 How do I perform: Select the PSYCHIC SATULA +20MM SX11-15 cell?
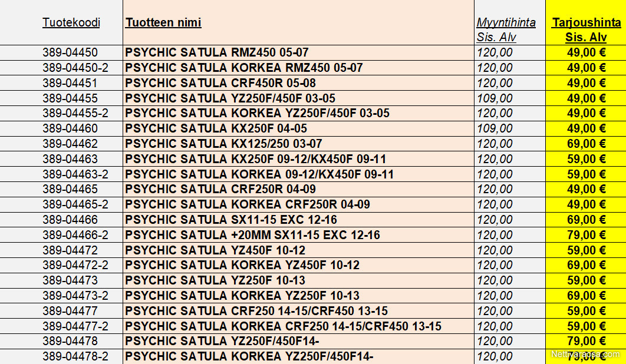(252, 235)
